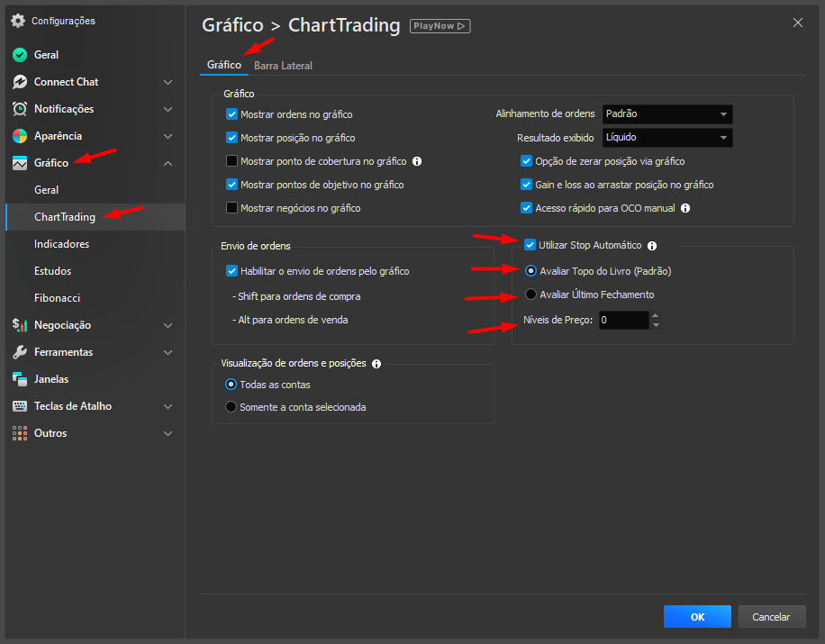Screen dimensions: 825x644
Task: Select Avaliar Último Fechamento radio option
Action: point(531,295)
